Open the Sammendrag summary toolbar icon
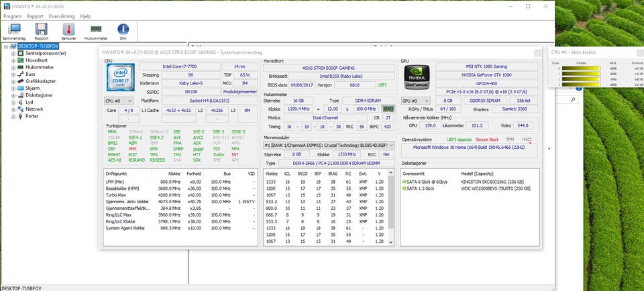Screen dimensions: 644x291 (14, 29)
